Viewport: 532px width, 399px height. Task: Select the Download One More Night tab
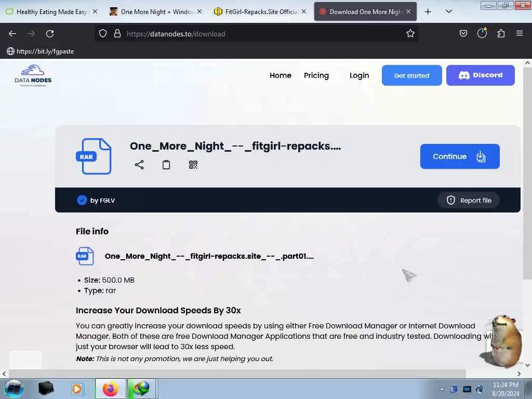point(365,12)
